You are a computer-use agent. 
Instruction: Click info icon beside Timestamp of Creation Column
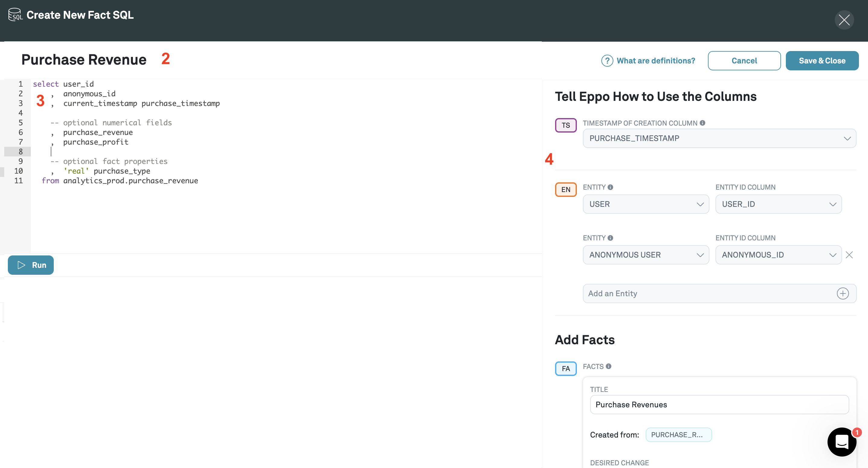coord(702,123)
